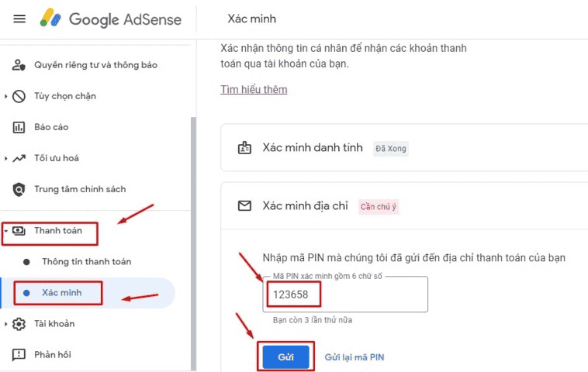Image resolution: width=588 pixels, height=372 pixels.
Task: Click the Nhập mã PIN instruction text
Action: 414,258
